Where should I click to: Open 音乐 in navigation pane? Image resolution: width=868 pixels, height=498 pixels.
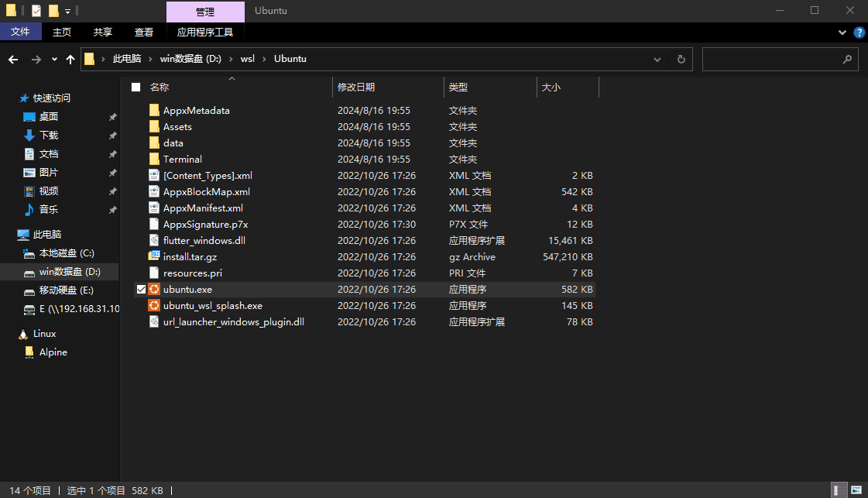(48, 209)
